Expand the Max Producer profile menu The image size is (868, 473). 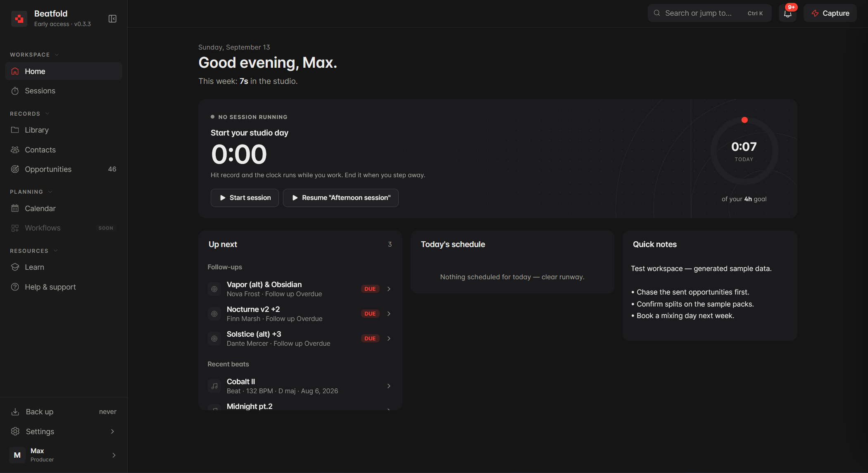64,455
